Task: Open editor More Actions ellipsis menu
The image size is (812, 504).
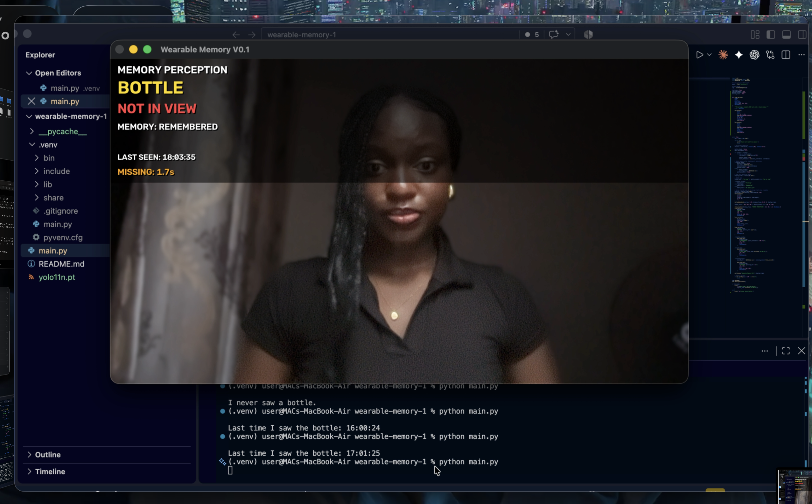Action: tap(801, 55)
